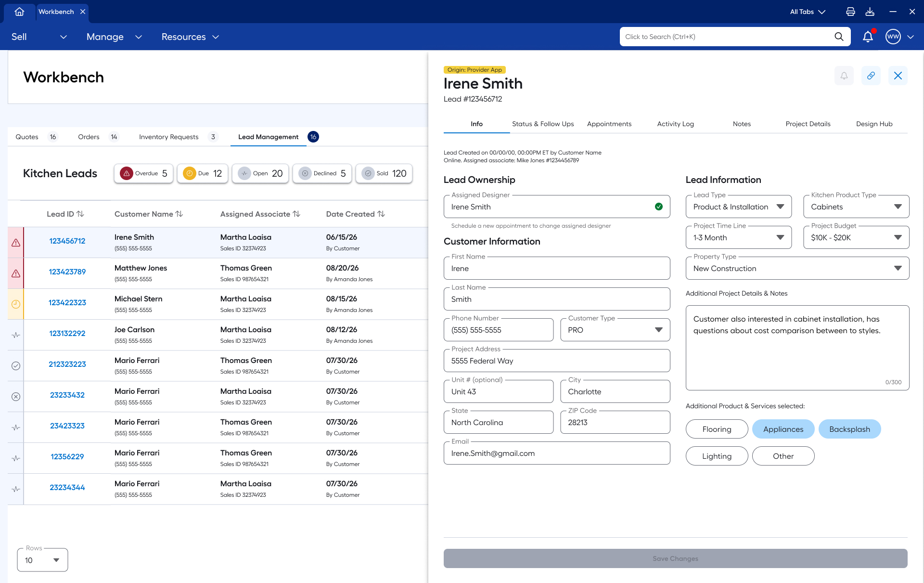Filter leads by Open 20
This screenshot has height=583, width=924.
pos(260,173)
